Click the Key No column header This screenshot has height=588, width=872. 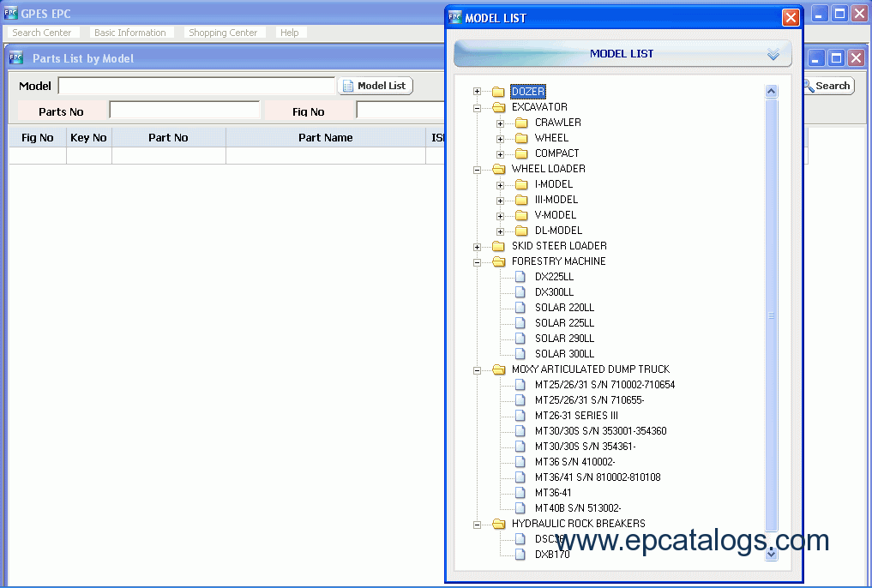pyautogui.click(x=89, y=138)
